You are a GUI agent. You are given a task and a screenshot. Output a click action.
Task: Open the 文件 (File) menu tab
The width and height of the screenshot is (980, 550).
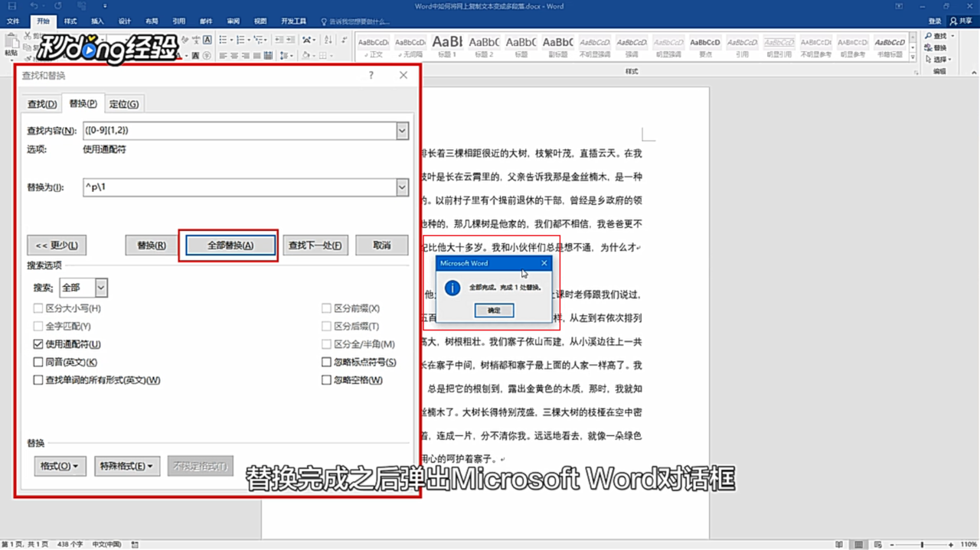click(13, 21)
